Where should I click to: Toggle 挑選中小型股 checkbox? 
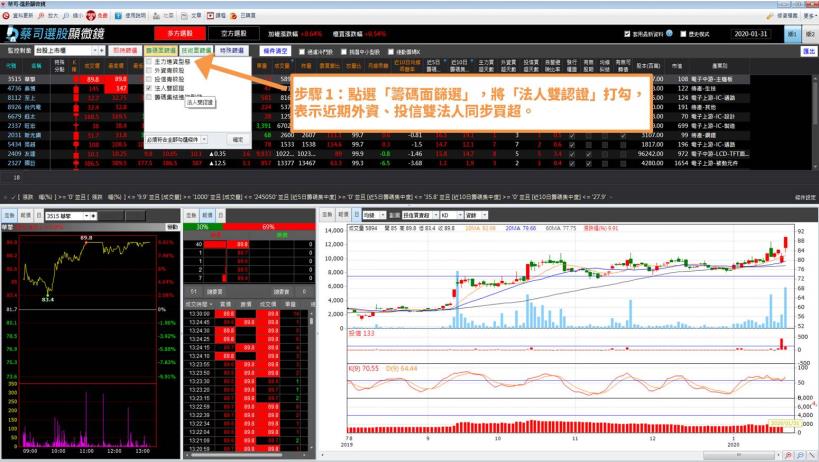click(344, 52)
